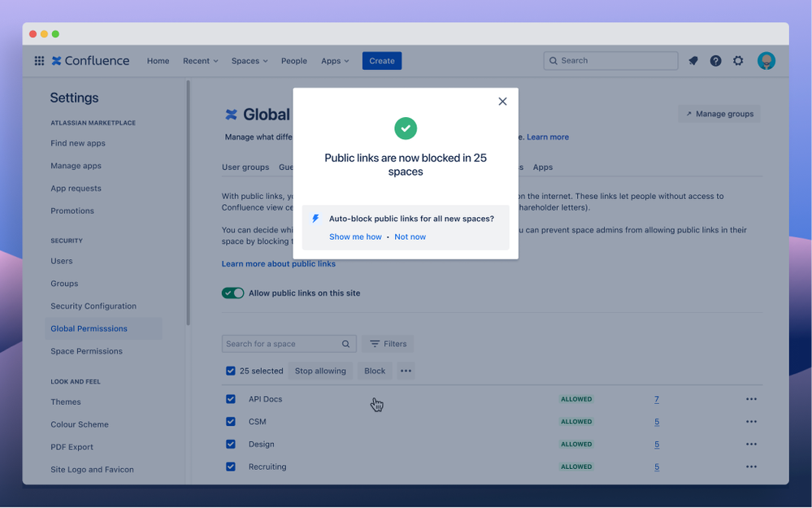Click the Show me how link
Viewport: 812px width, 508px height.
pyautogui.click(x=355, y=237)
